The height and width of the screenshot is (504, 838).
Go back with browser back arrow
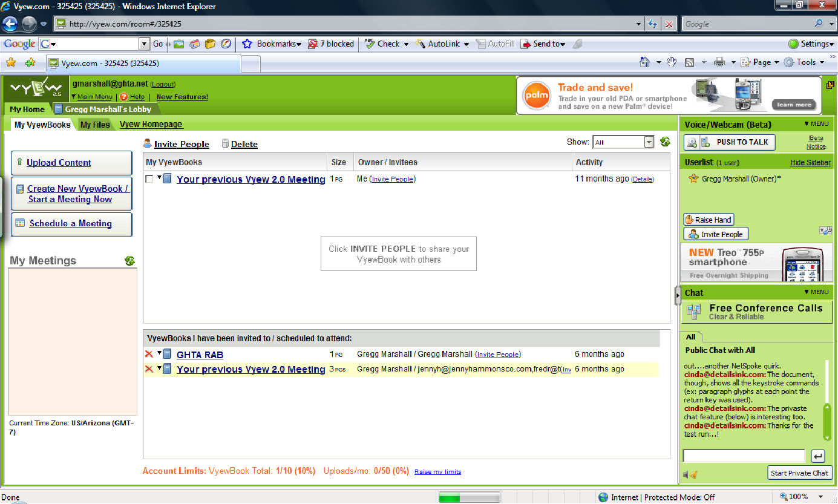[x=10, y=24]
